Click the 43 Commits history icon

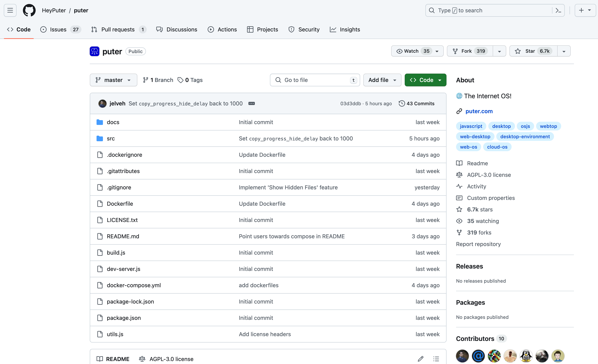click(x=402, y=104)
